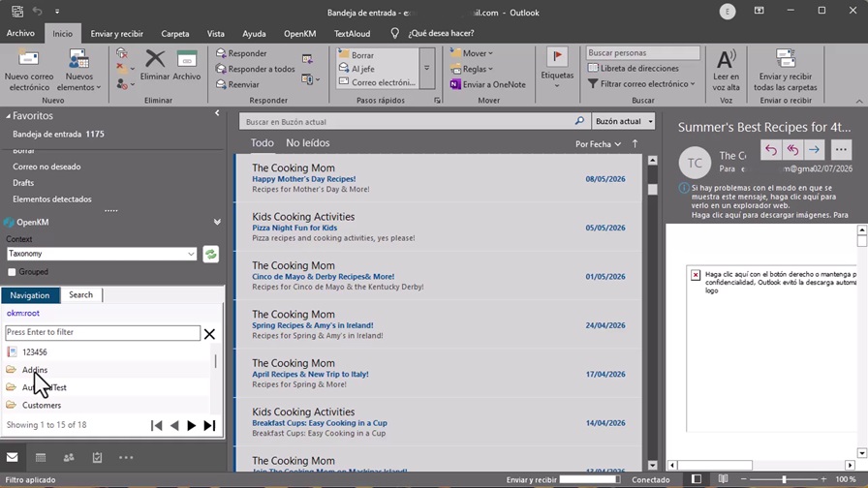The height and width of the screenshot is (488, 868).
Task: Open the Mail view icon
Action: [x=13, y=457]
